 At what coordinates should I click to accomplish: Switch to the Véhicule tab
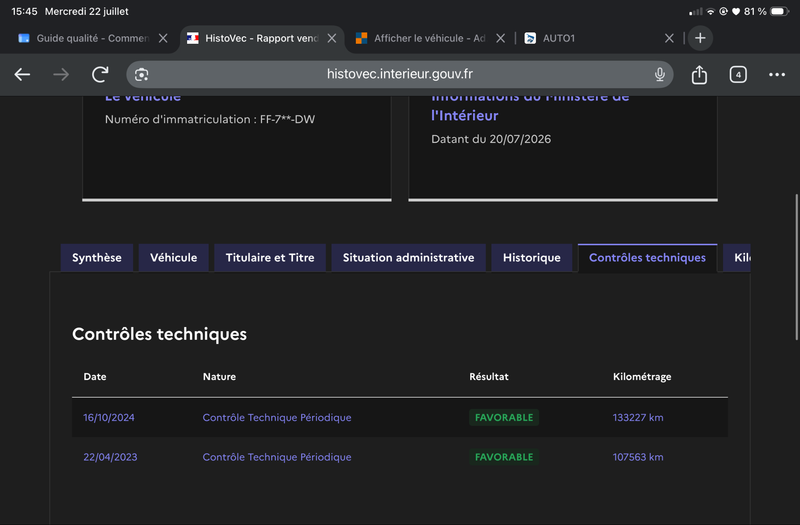tap(173, 258)
